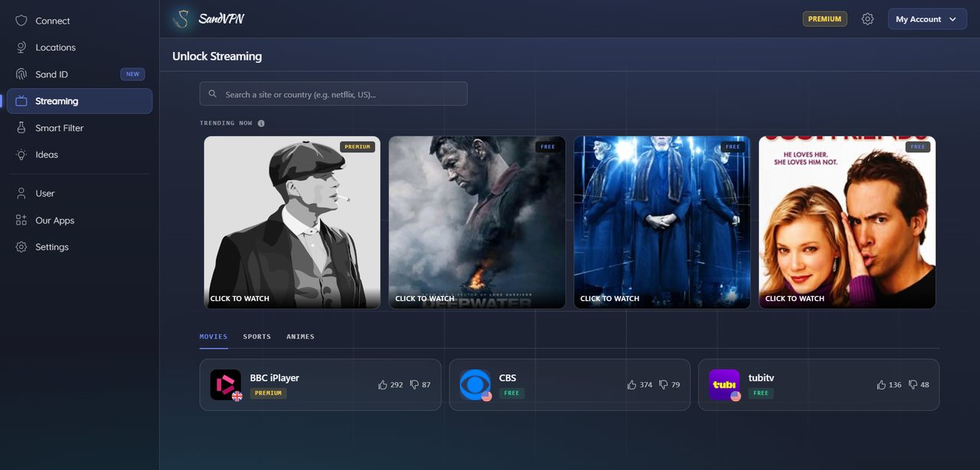Click the site or country search field
Screen dimensions: 980x470
click(333, 94)
